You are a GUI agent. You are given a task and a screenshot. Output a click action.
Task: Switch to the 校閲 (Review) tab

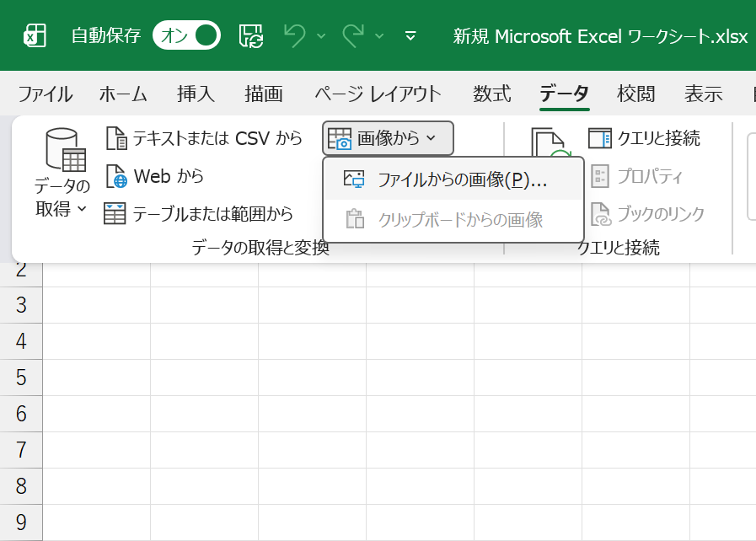tap(635, 94)
